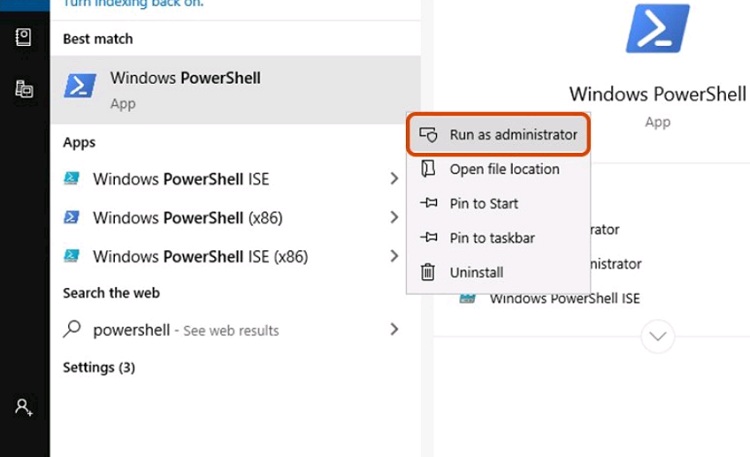The image size is (750, 457).
Task: Click the Windows PowerShell ISE app icon
Action: pyautogui.click(x=72, y=178)
